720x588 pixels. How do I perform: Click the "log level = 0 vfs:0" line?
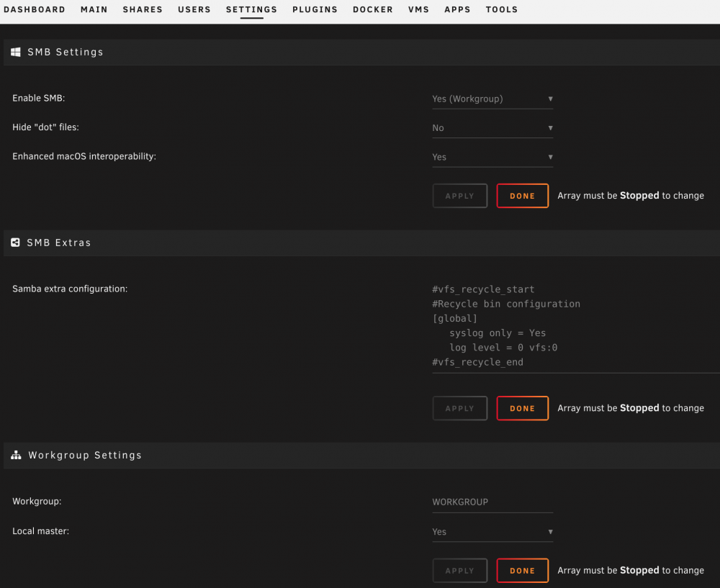pos(503,348)
